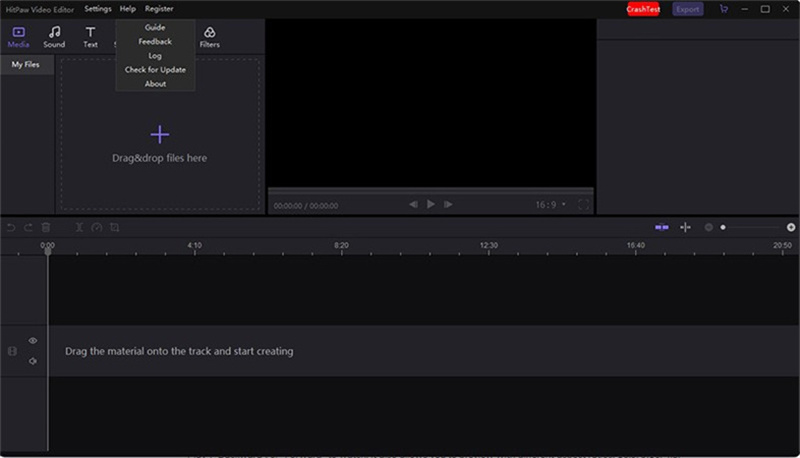Viewport: 800px width, 458px height.
Task: Step forward to next frame
Action: [448, 204]
